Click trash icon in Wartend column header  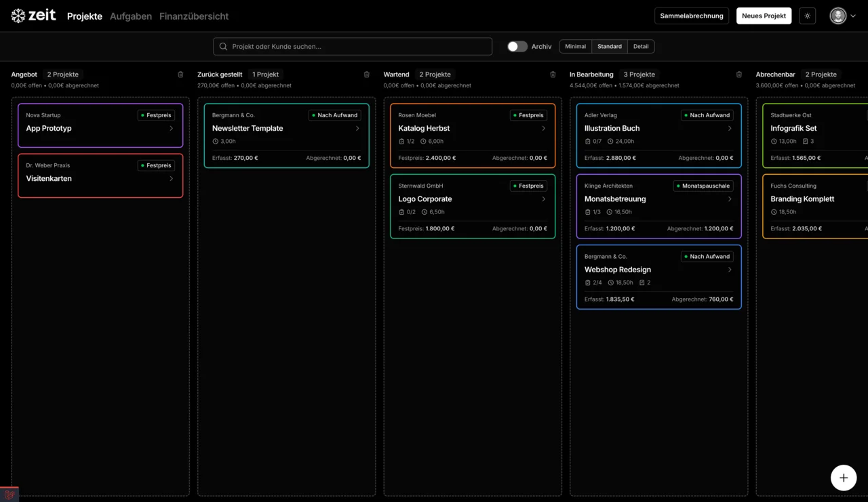click(x=553, y=75)
